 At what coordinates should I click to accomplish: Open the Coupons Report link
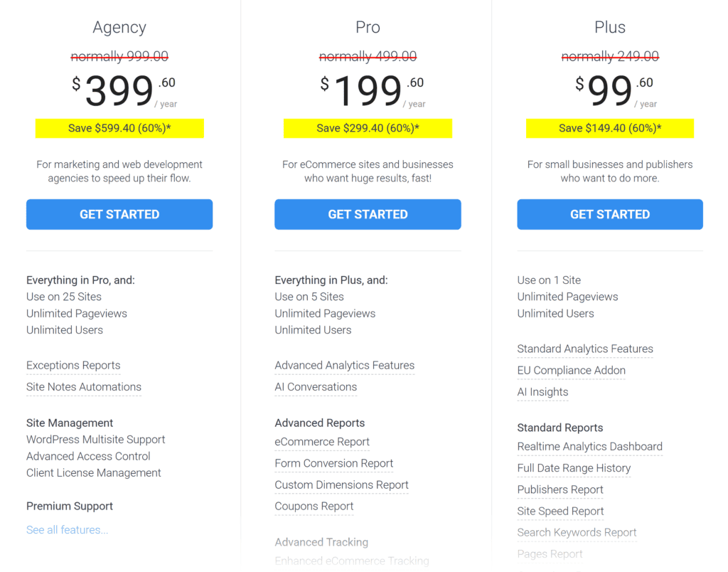[x=314, y=506]
